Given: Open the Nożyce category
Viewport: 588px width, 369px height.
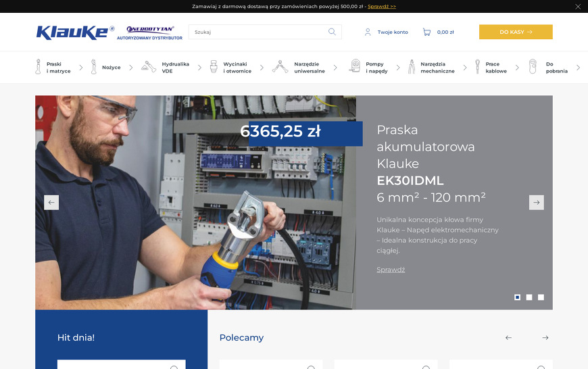Looking at the screenshot, I should [x=112, y=68].
